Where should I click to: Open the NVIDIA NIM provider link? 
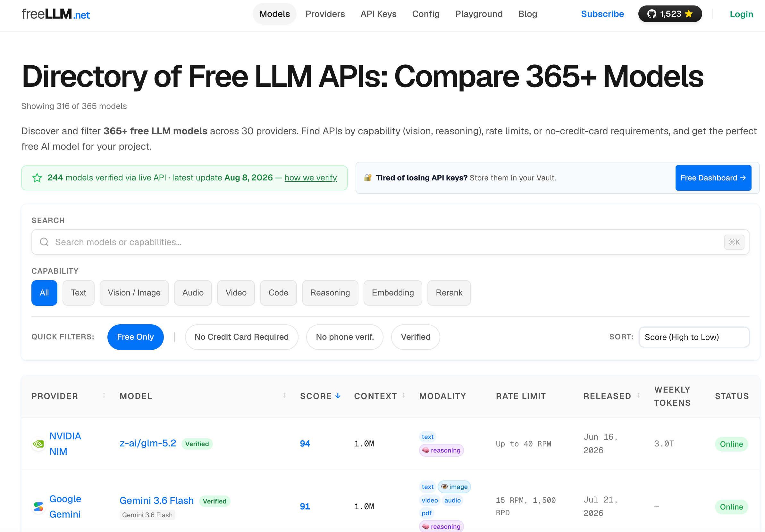[x=65, y=444]
